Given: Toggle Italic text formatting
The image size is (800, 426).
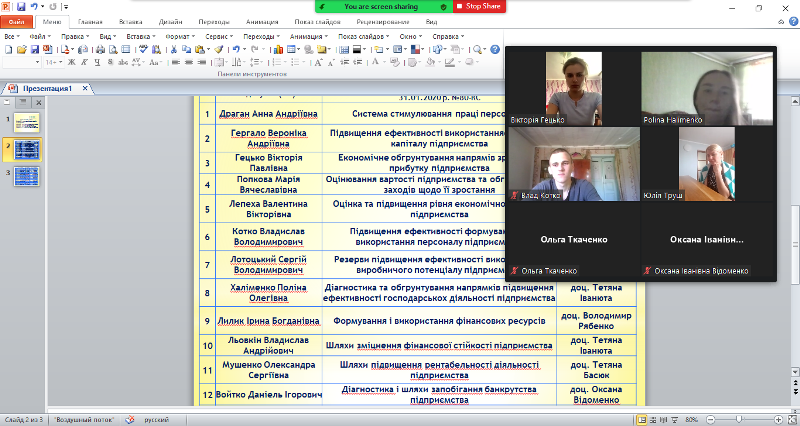Looking at the screenshot, I should 84,62.
